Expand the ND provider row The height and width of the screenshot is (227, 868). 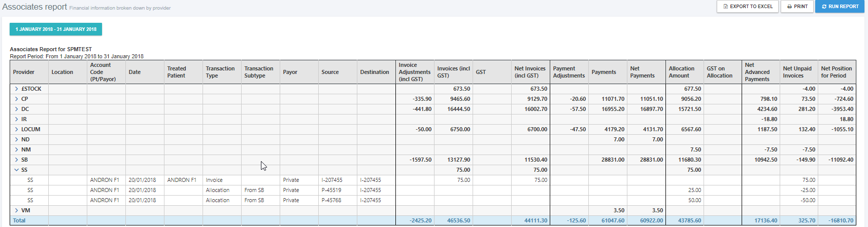point(16,139)
